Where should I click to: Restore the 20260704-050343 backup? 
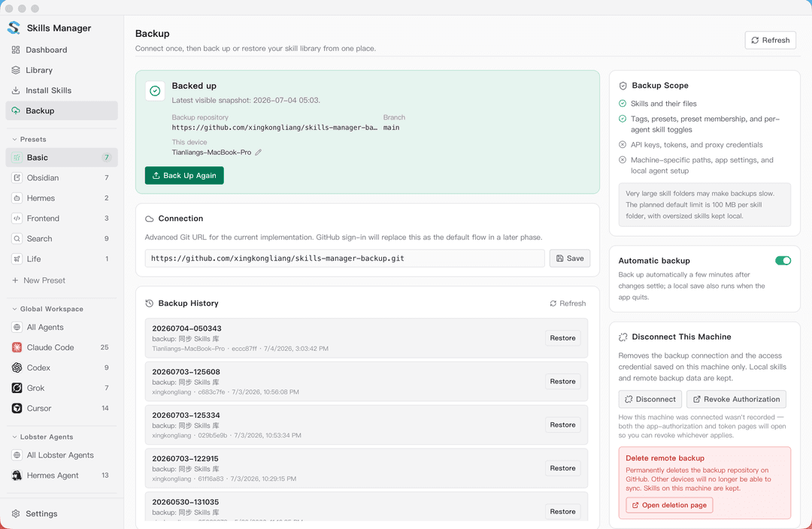pos(562,338)
